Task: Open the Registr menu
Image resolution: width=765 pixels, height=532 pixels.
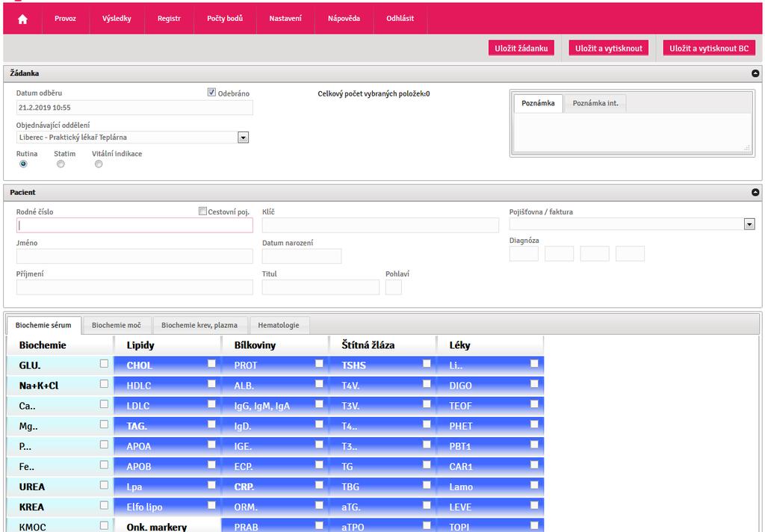Action: coord(169,19)
